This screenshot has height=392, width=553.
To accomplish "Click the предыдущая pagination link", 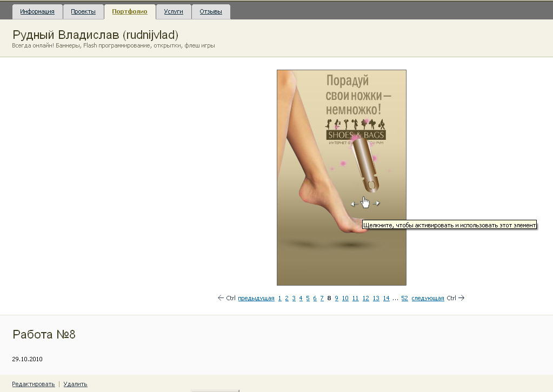I will point(256,298).
